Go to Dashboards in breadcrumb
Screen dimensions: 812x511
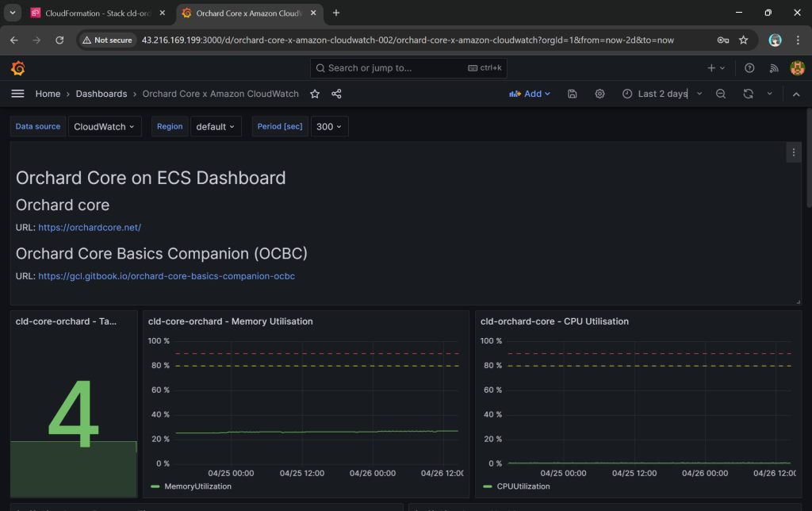(x=101, y=94)
